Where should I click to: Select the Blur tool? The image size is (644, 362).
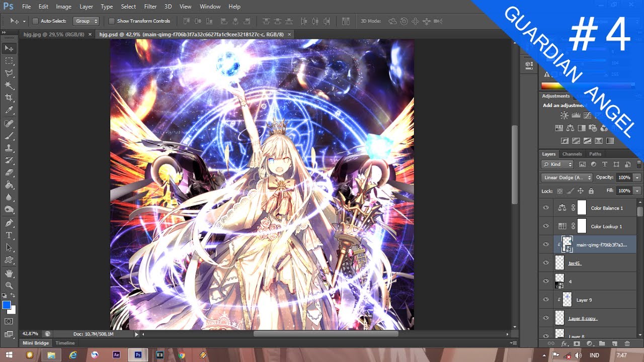(x=9, y=198)
